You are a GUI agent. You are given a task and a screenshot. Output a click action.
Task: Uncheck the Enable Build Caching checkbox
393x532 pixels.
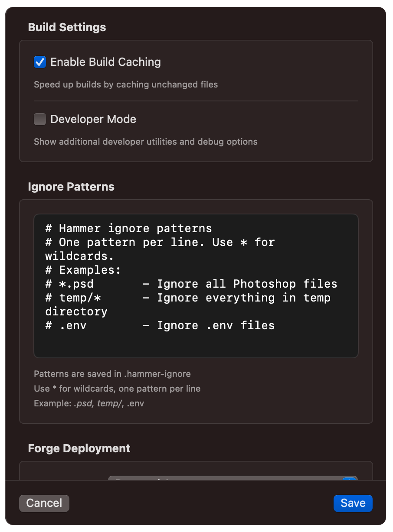pos(39,62)
